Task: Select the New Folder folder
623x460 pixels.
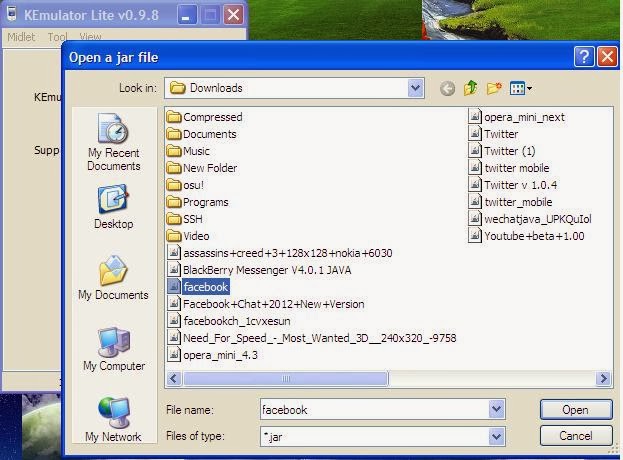Action: [202, 168]
